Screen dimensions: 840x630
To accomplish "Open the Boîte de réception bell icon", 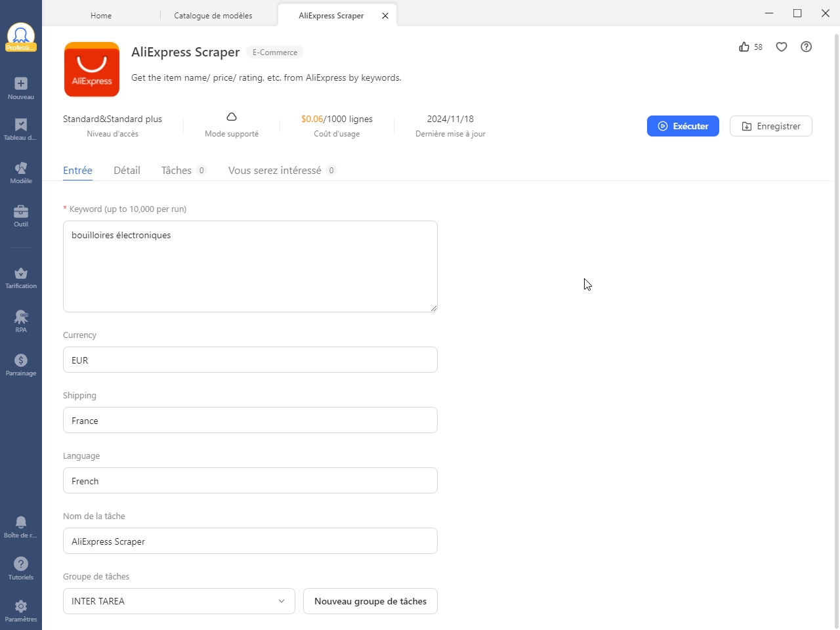I will [x=21, y=526].
